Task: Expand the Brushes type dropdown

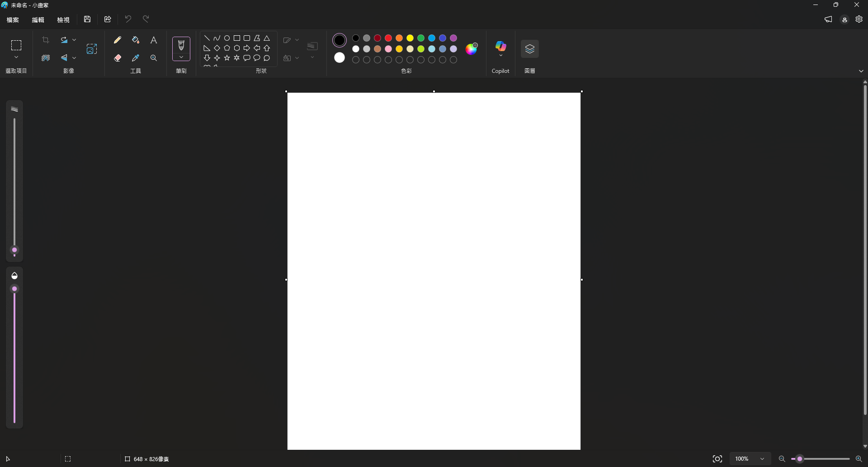Action: (x=181, y=57)
